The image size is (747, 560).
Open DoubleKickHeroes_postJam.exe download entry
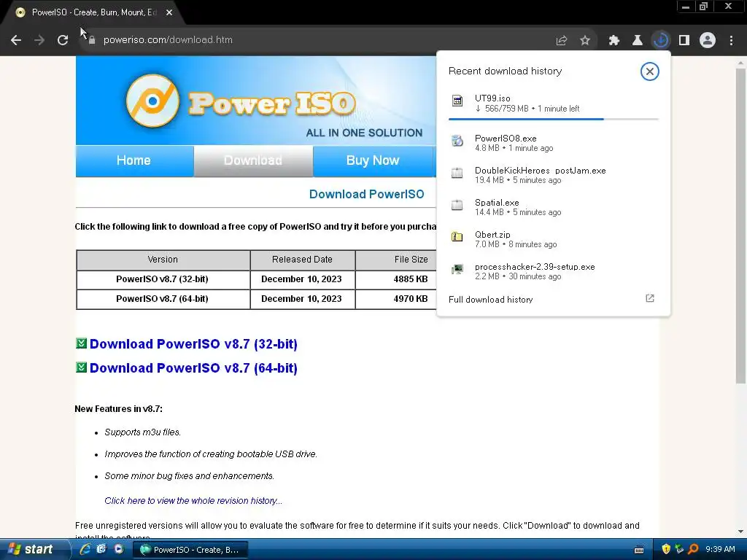tap(554, 175)
